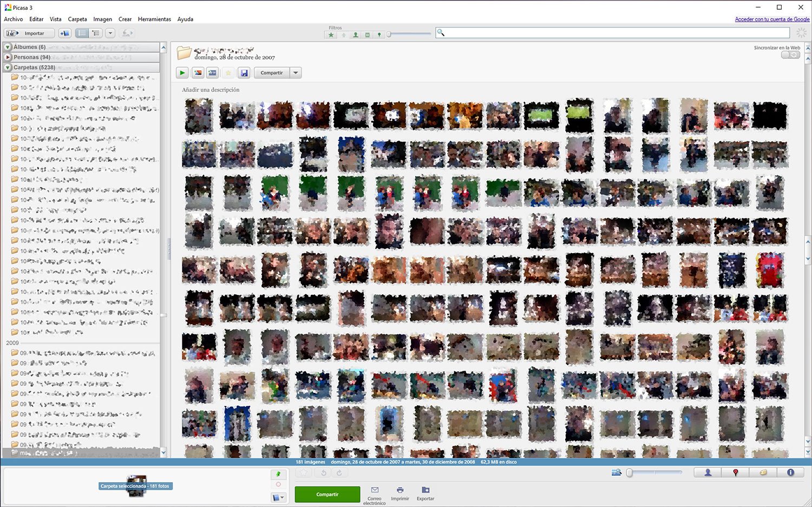
Task: Toggle the starred photos filter
Action: point(331,35)
